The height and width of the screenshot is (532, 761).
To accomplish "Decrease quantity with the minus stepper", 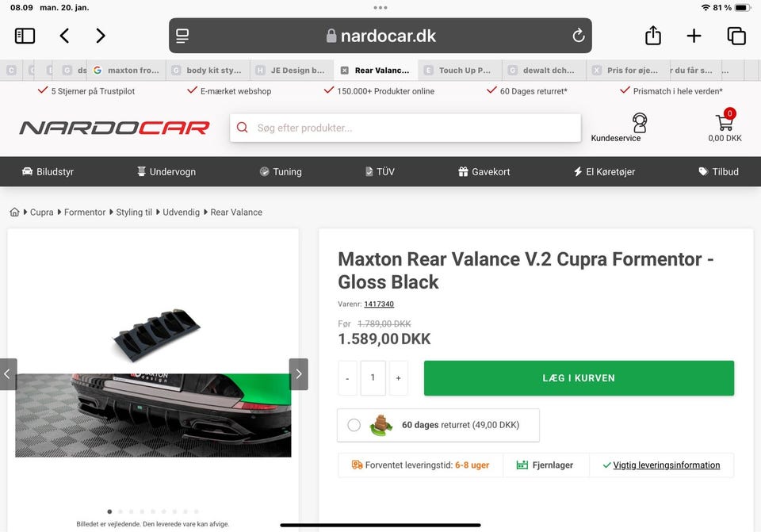I will click(x=347, y=378).
